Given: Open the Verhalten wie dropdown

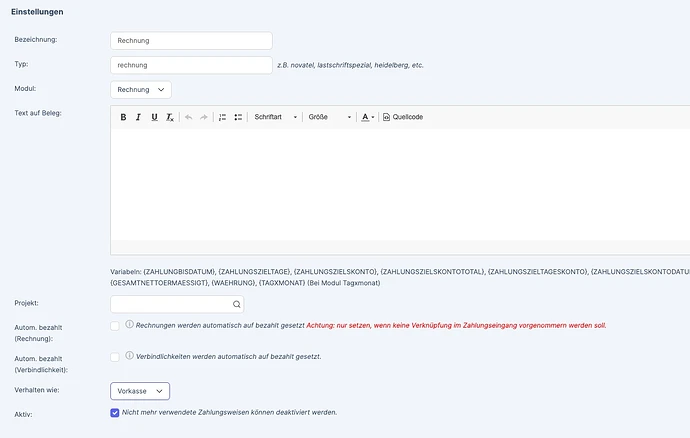Looking at the screenshot, I should coord(140,391).
